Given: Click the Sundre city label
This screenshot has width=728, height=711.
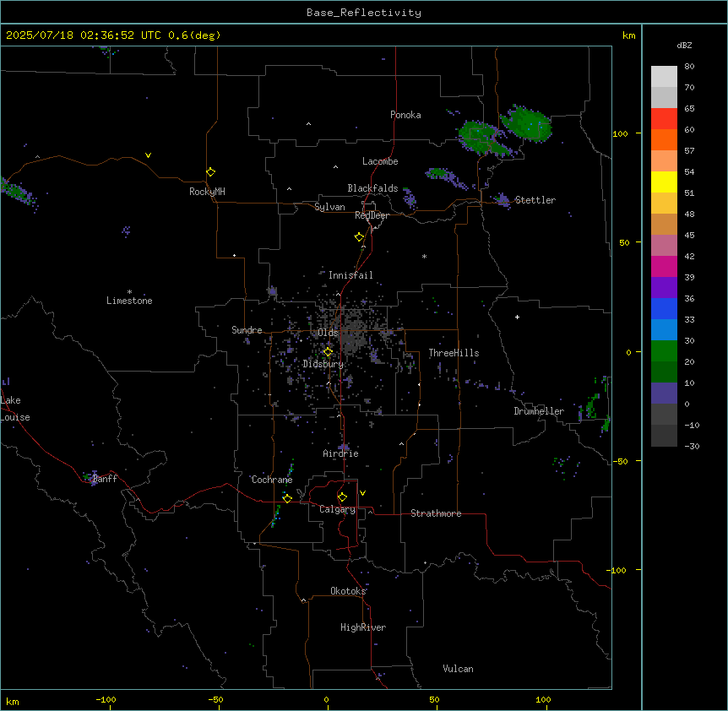Looking at the screenshot, I should tap(247, 330).
